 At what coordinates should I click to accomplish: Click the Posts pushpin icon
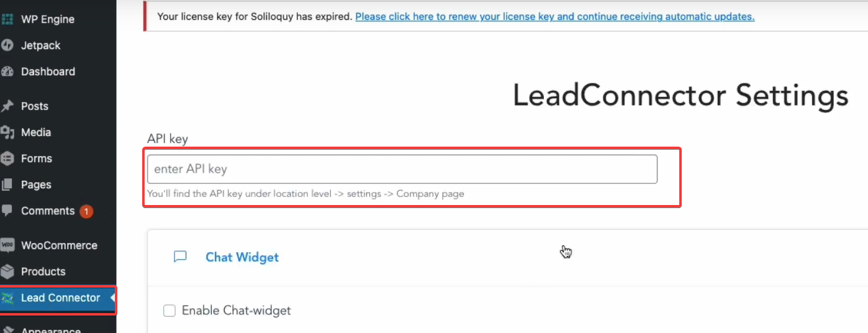pyautogui.click(x=7, y=106)
